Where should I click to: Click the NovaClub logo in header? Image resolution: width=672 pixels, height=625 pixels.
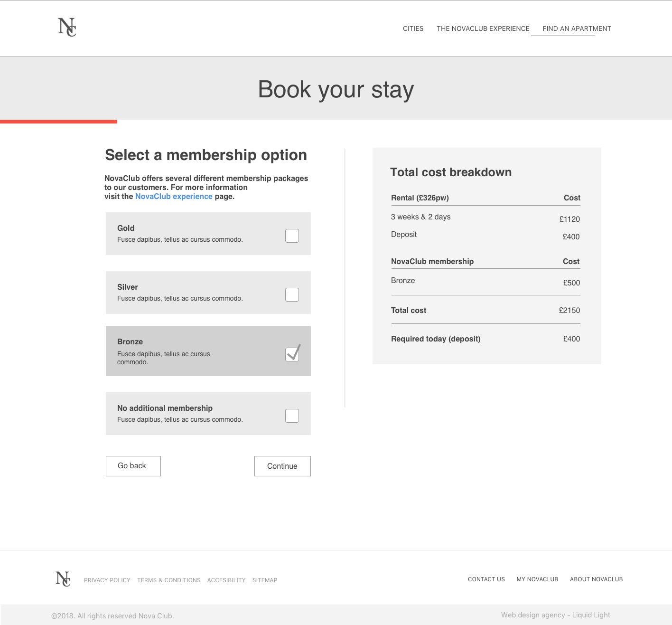coord(67,27)
